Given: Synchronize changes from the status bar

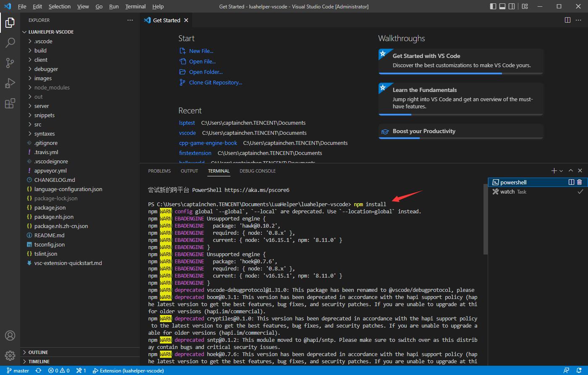Looking at the screenshot, I should tap(38, 371).
